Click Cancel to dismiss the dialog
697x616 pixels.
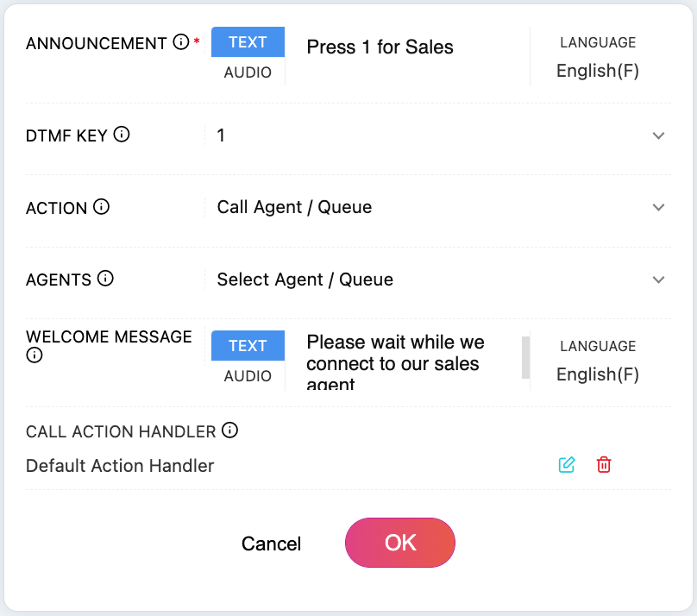(x=271, y=544)
